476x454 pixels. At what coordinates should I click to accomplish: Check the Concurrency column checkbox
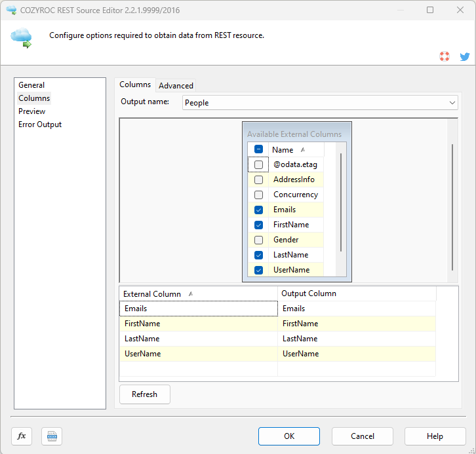click(x=258, y=195)
